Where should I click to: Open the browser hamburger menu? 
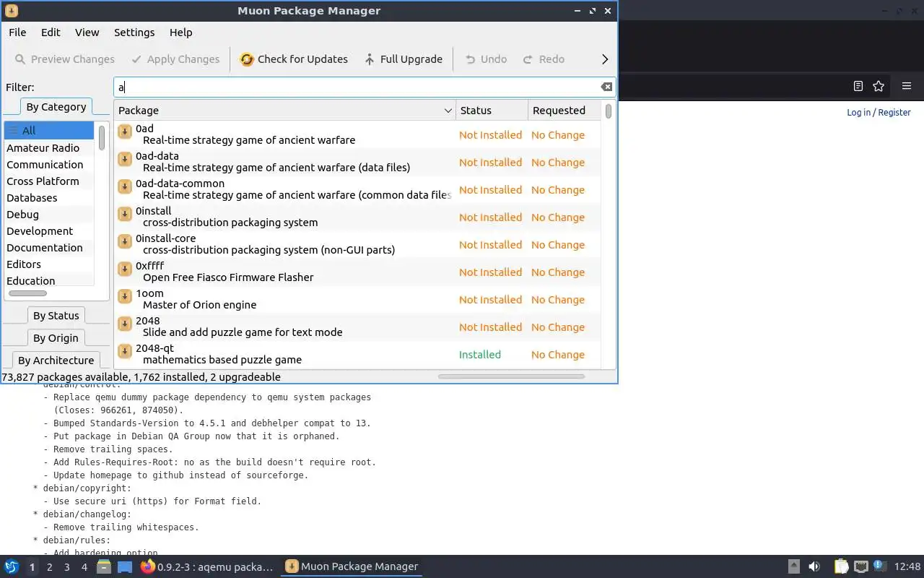tap(907, 86)
